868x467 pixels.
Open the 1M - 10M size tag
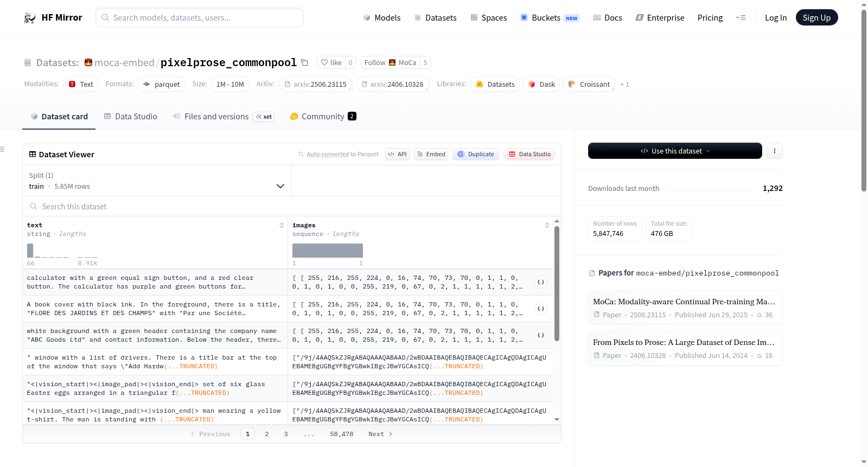[230, 84]
